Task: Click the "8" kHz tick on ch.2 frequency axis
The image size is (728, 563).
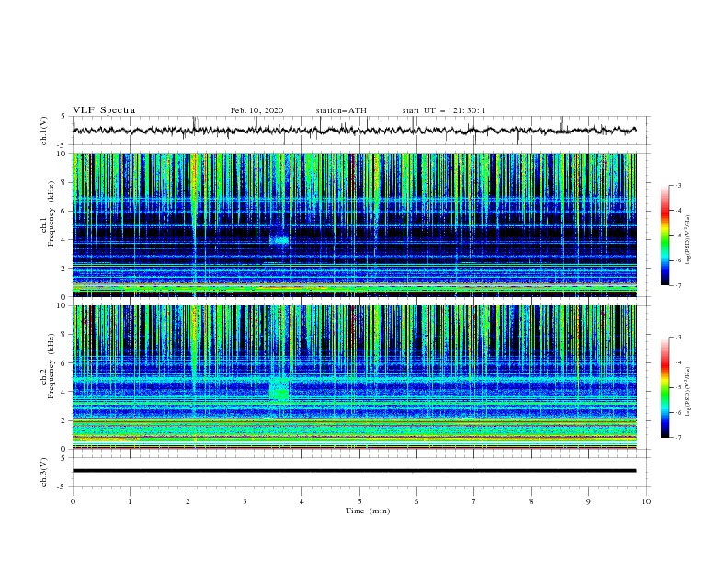Action: (x=65, y=335)
